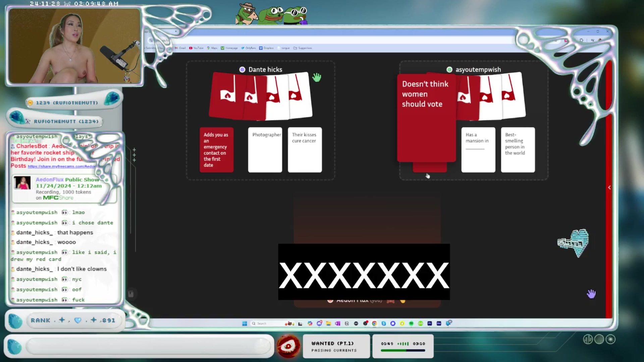Open the Windows Start menu
This screenshot has width=644, height=362.
click(245, 323)
